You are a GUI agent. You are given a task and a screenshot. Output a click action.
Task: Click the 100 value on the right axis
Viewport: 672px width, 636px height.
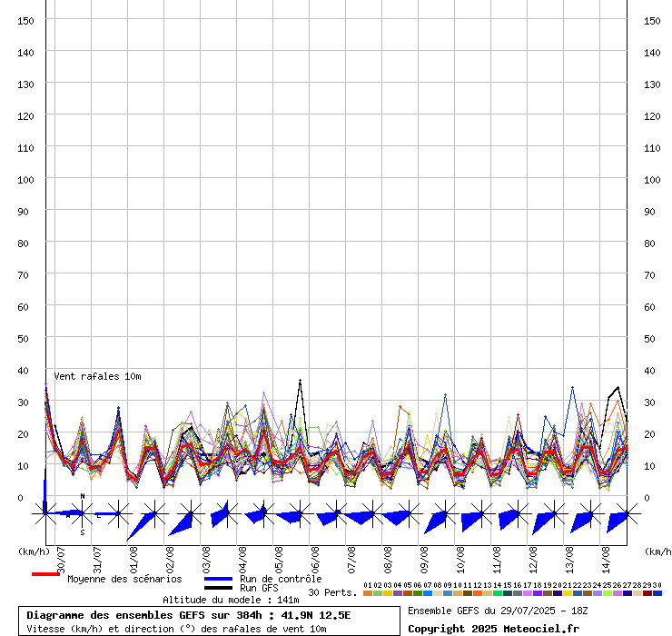coord(652,180)
